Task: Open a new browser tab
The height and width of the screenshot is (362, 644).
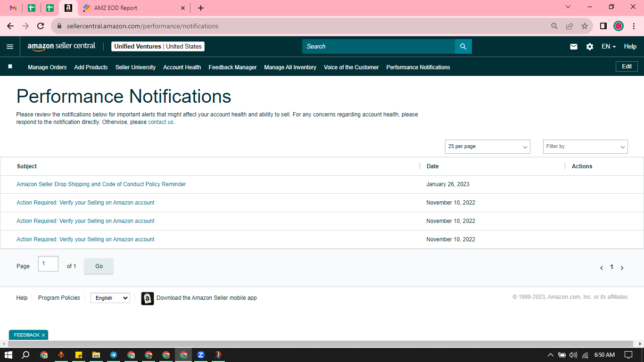Action: [x=201, y=8]
